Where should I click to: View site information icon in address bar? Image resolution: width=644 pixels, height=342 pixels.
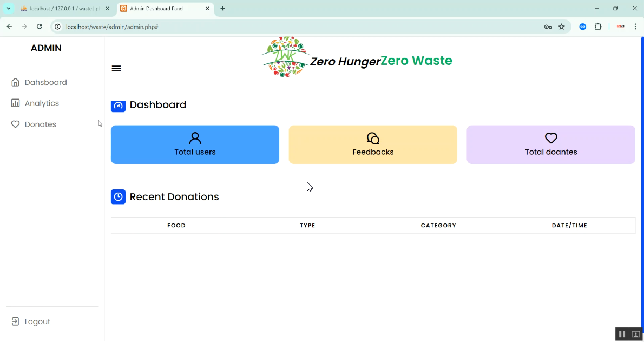point(58,27)
